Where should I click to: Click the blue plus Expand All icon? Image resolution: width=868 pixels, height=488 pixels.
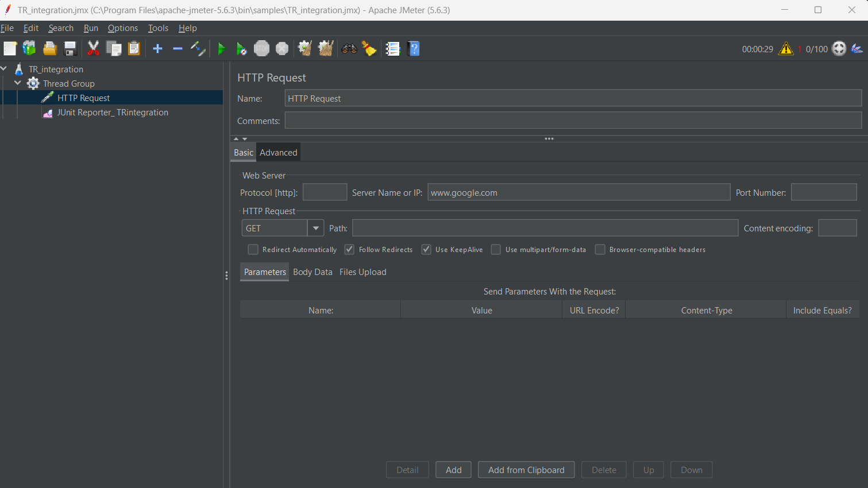(157, 49)
